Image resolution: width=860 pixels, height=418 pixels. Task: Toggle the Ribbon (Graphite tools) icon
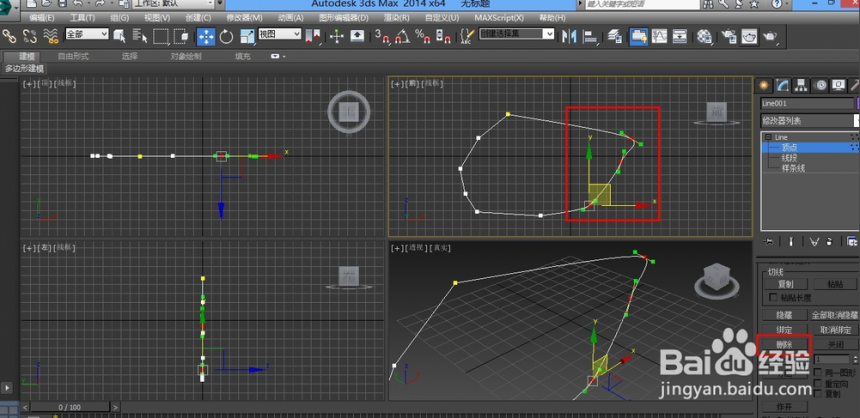[638, 36]
